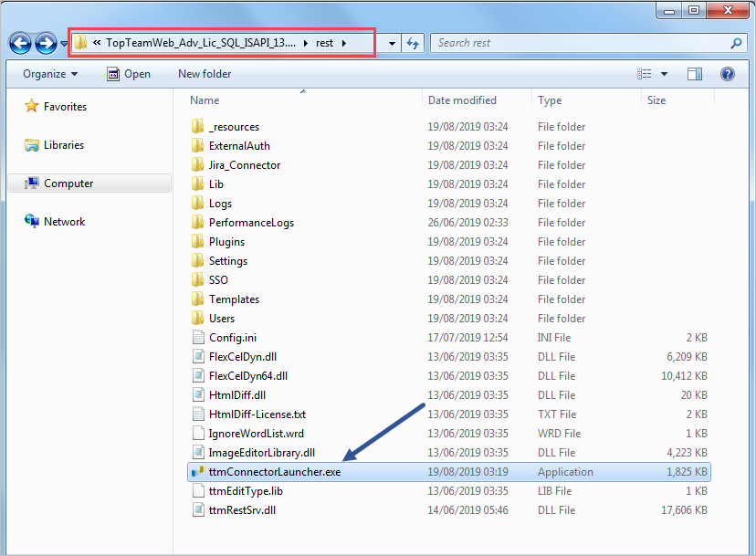Close the Explorer window

728,10
